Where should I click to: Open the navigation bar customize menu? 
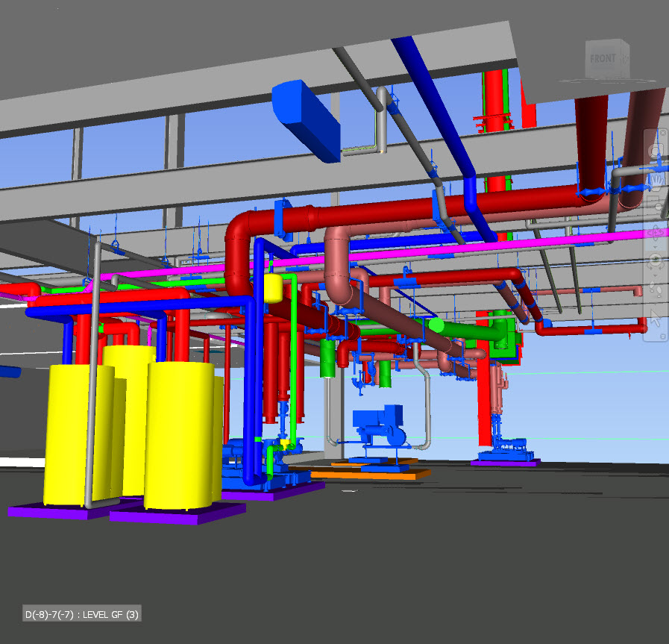coord(662,337)
